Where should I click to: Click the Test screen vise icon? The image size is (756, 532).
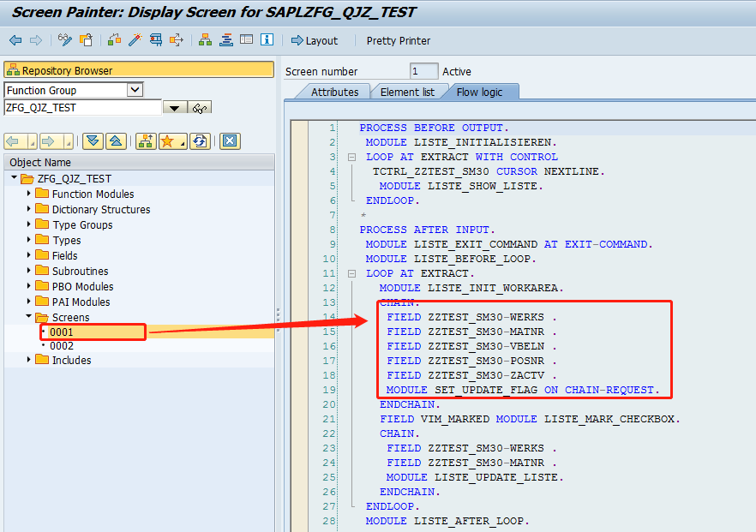156,40
